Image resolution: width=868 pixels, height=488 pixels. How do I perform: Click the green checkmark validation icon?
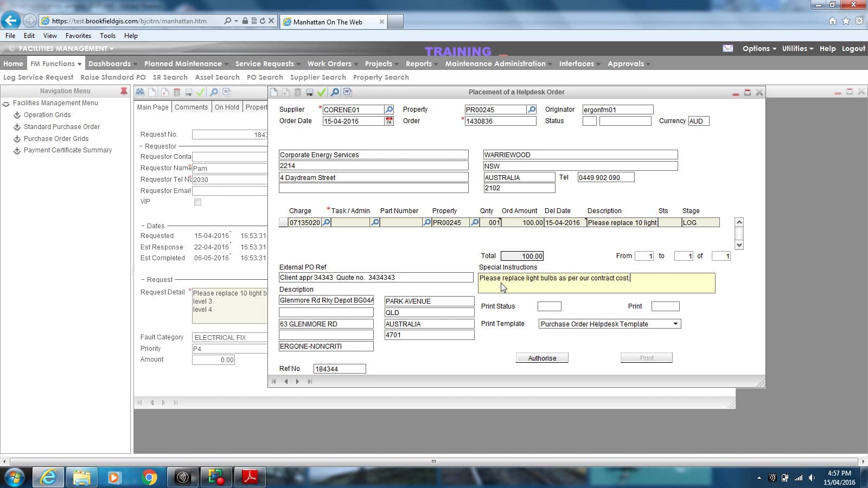(x=322, y=93)
